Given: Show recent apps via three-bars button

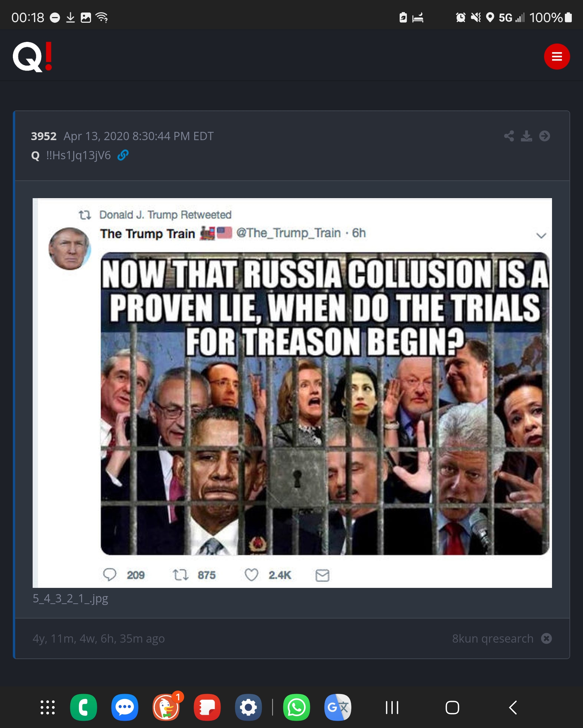Looking at the screenshot, I should (392, 708).
